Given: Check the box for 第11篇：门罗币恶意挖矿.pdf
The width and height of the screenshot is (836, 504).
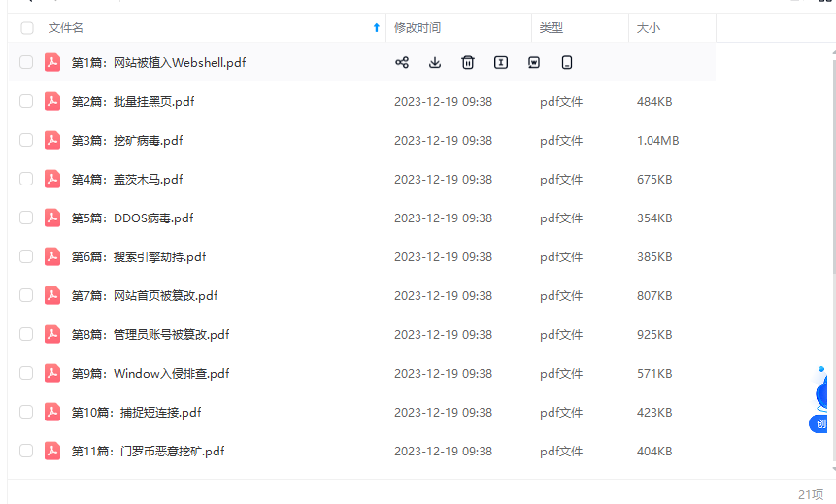Looking at the screenshot, I should point(26,452).
